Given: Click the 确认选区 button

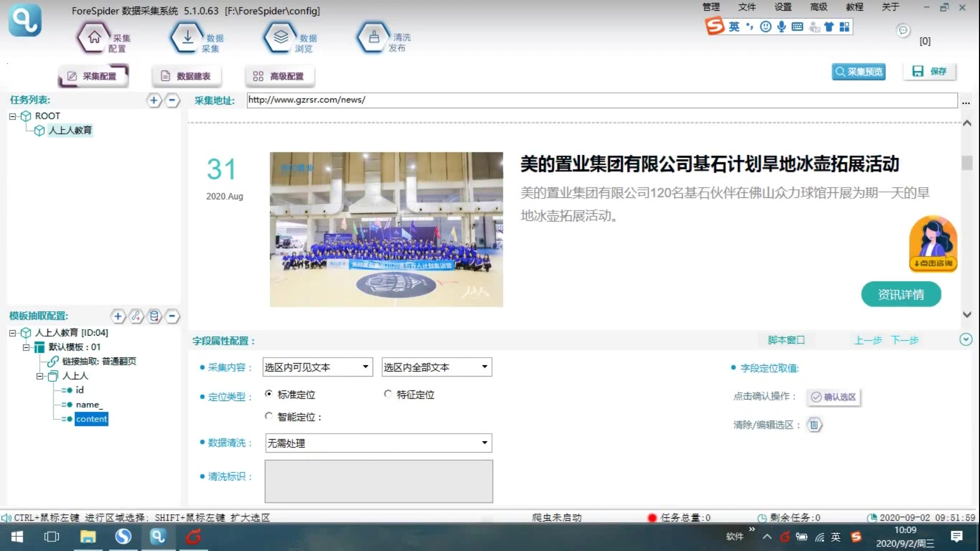Looking at the screenshot, I should pyautogui.click(x=834, y=396).
